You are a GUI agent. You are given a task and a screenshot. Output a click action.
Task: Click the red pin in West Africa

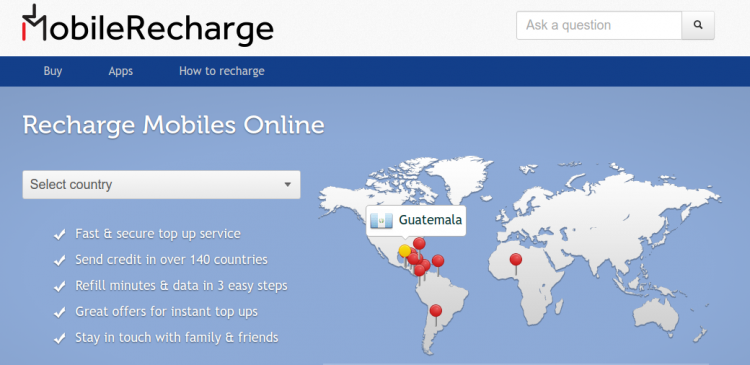[x=516, y=259]
